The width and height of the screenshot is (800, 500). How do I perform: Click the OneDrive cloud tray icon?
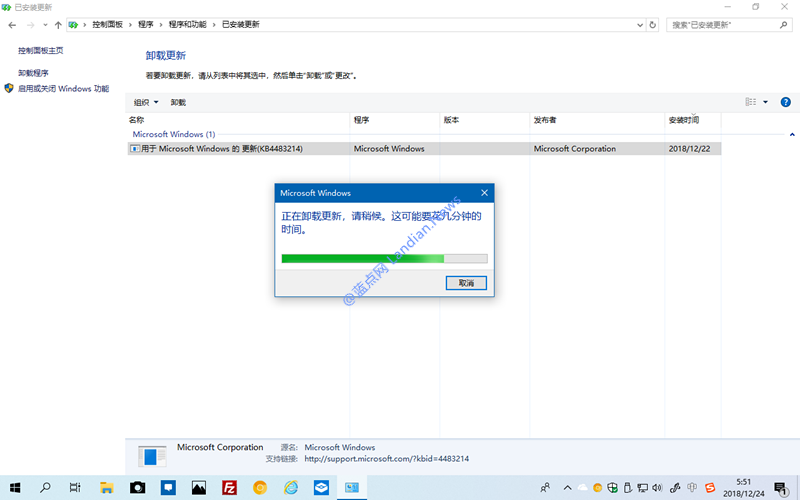click(583, 488)
